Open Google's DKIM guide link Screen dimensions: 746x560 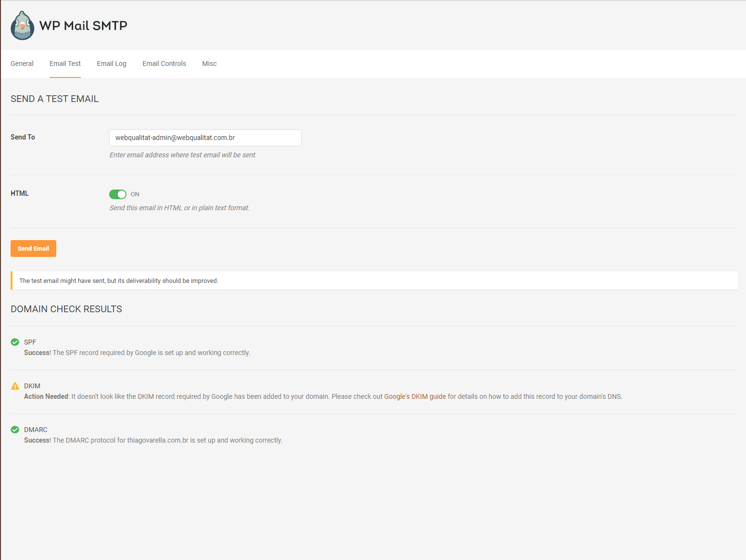[x=415, y=396]
